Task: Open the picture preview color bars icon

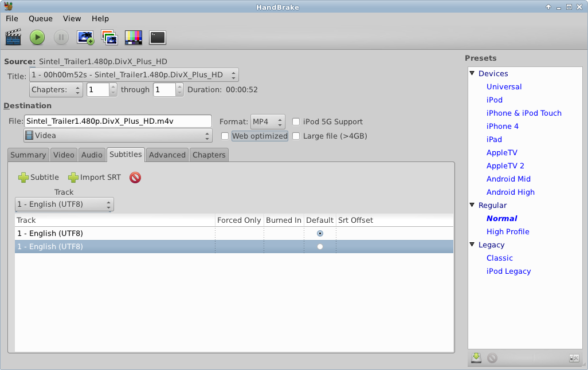Action: [134, 37]
